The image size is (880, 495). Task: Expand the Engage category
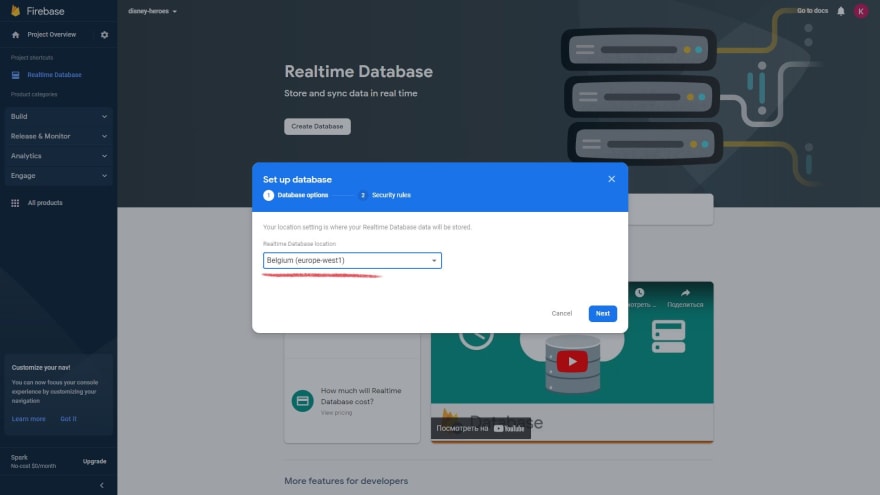point(58,176)
